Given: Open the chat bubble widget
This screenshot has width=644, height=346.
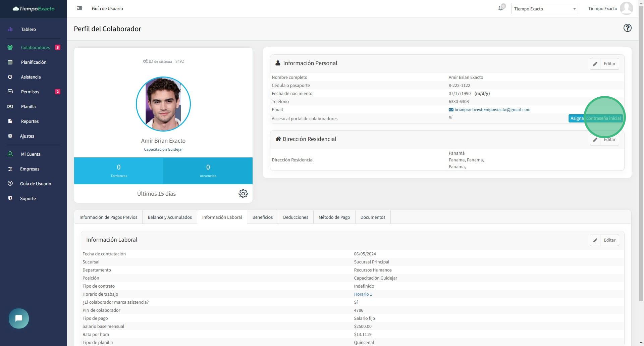Looking at the screenshot, I should pyautogui.click(x=19, y=318).
